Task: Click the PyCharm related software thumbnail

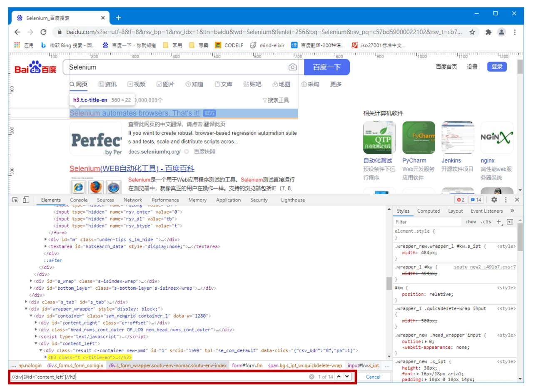Action: point(418,137)
